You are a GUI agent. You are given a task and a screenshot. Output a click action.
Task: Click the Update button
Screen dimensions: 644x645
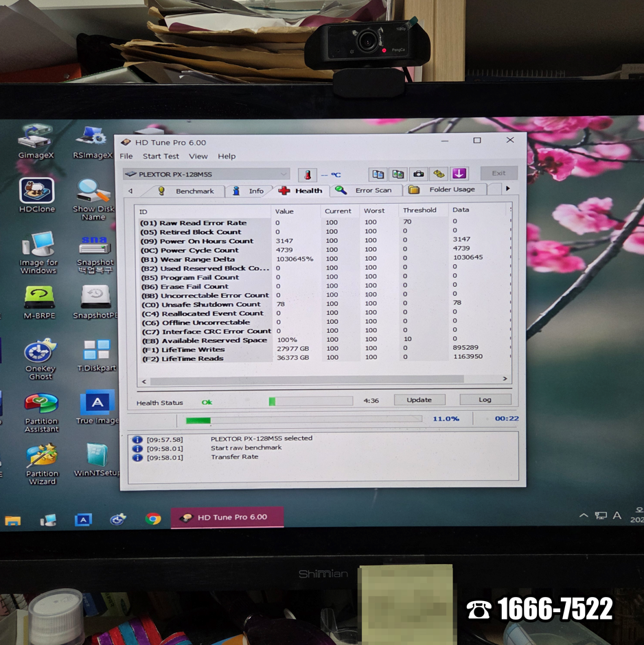pos(419,400)
